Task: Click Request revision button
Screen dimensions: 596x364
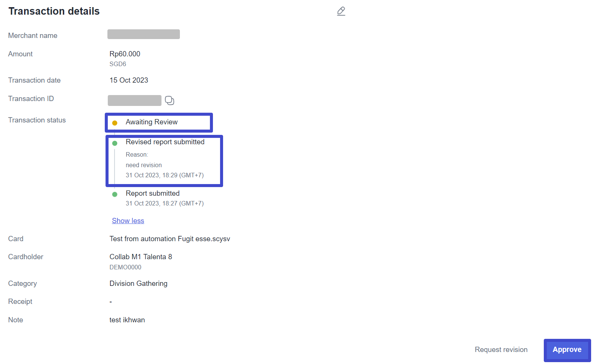Action: (501, 350)
